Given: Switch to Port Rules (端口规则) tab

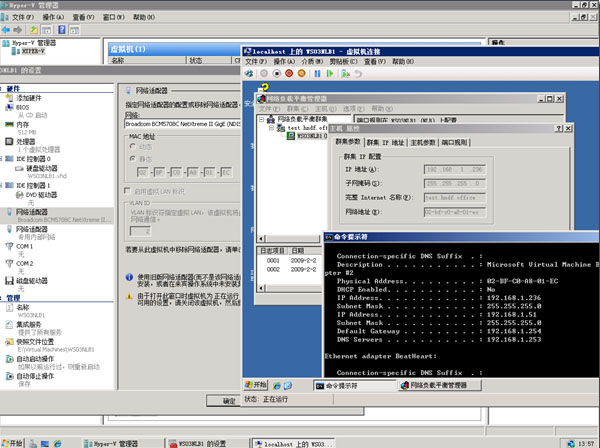Looking at the screenshot, I should point(454,143).
